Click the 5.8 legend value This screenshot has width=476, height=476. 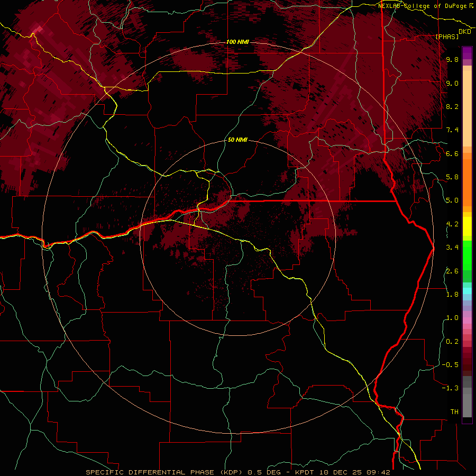click(452, 177)
